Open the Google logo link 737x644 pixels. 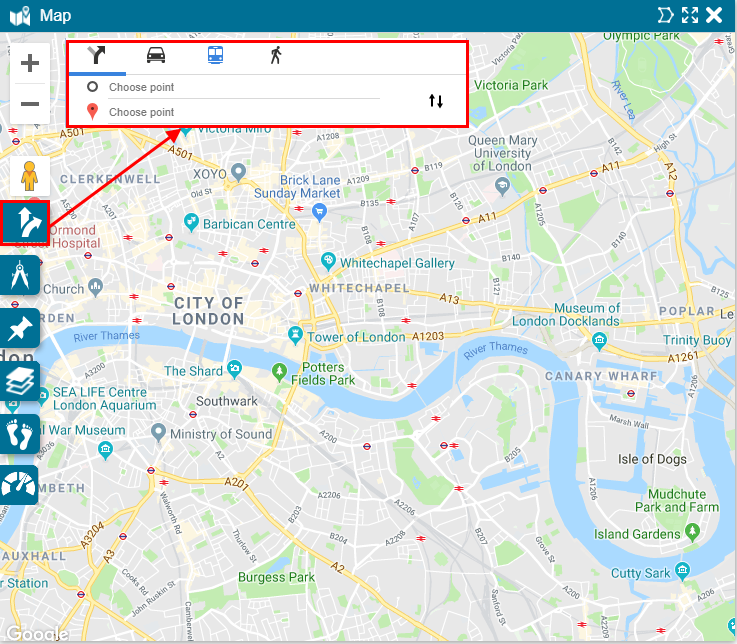37,633
